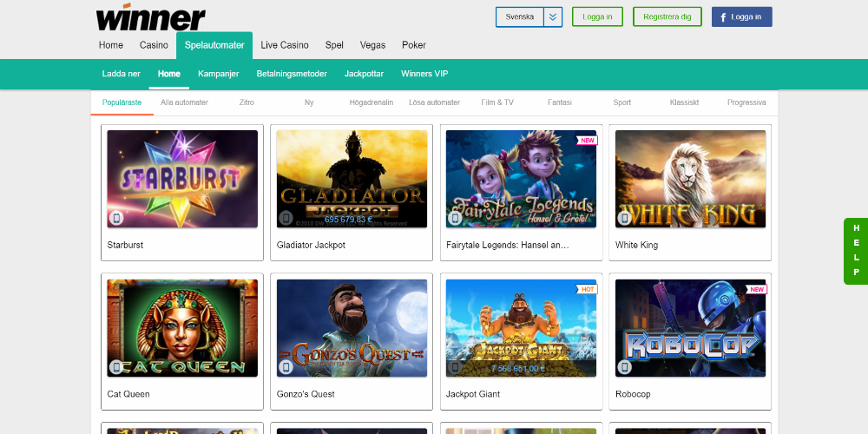Image resolution: width=868 pixels, height=434 pixels.
Task: Open the Jackpot Giant game thumbnail
Action: tap(521, 328)
